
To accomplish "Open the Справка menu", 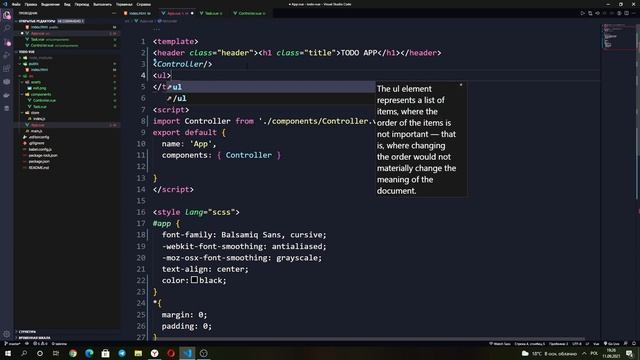I will [144, 4].
